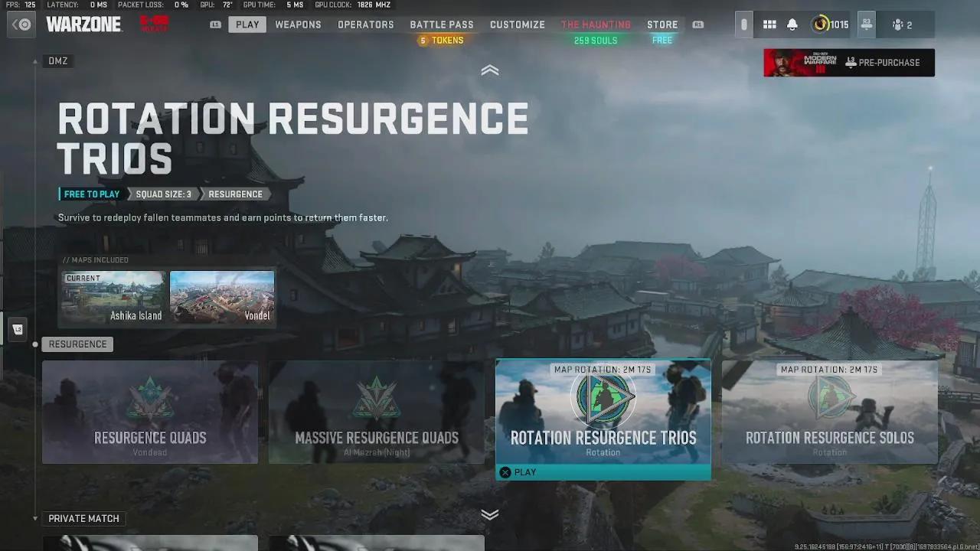
Task: Click the mode description starting 'Survive to redeploy'
Action: click(x=223, y=218)
